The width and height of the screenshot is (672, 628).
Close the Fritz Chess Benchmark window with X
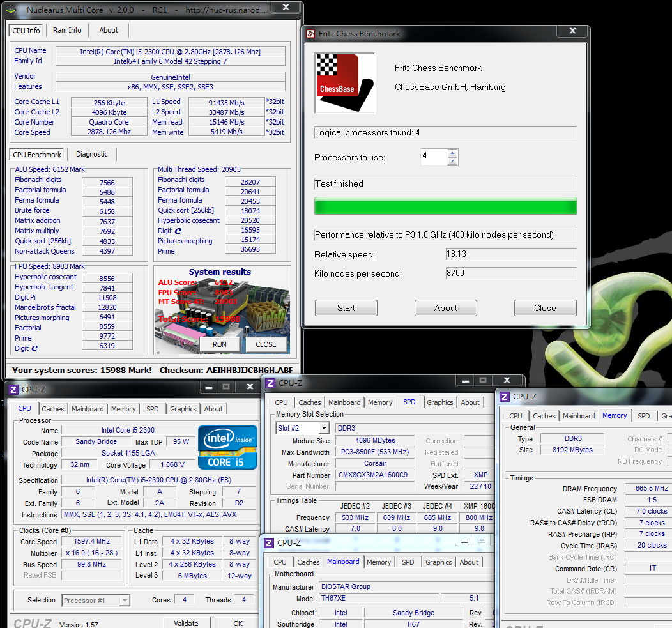point(572,31)
